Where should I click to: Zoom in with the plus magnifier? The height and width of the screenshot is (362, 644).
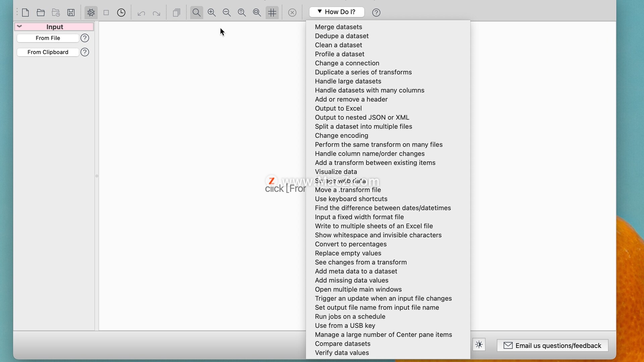pos(212,13)
